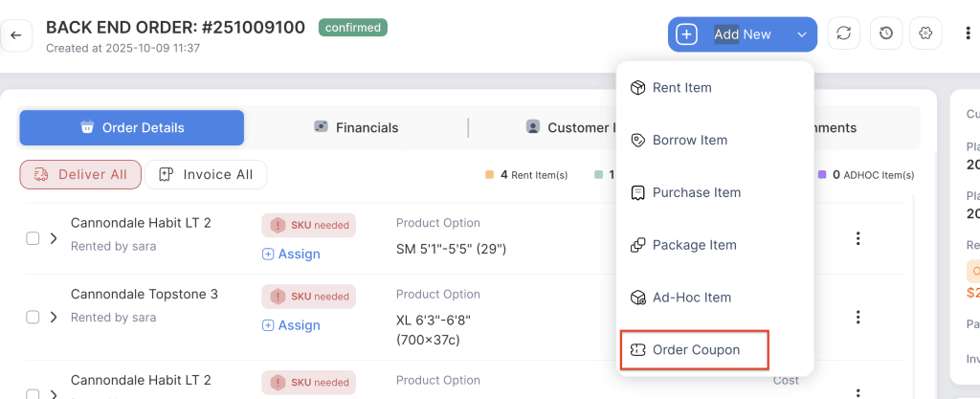Select the Cannondale Topstone 3 checkbox
This screenshot has height=399, width=980.
(x=33, y=317)
